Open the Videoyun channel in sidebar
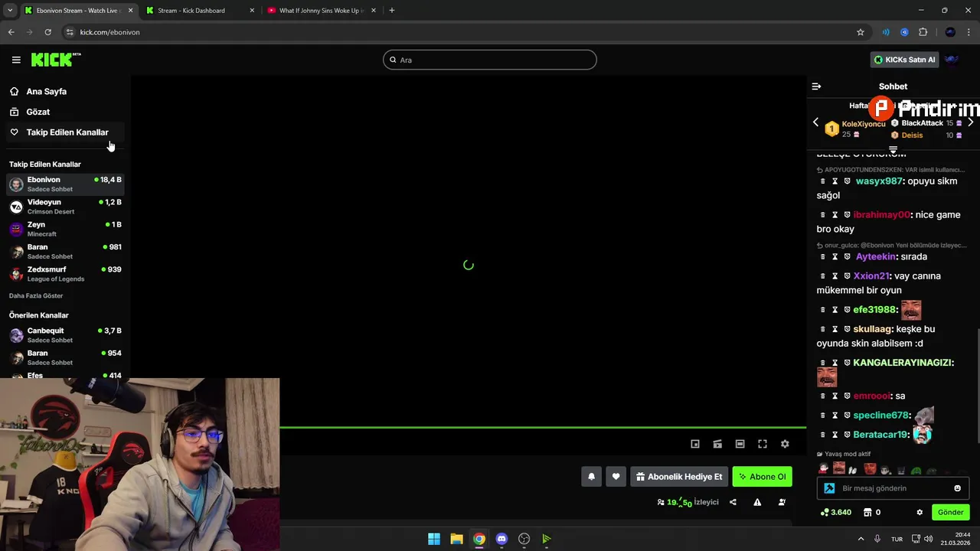This screenshot has width=980, height=551. [65, 207]
